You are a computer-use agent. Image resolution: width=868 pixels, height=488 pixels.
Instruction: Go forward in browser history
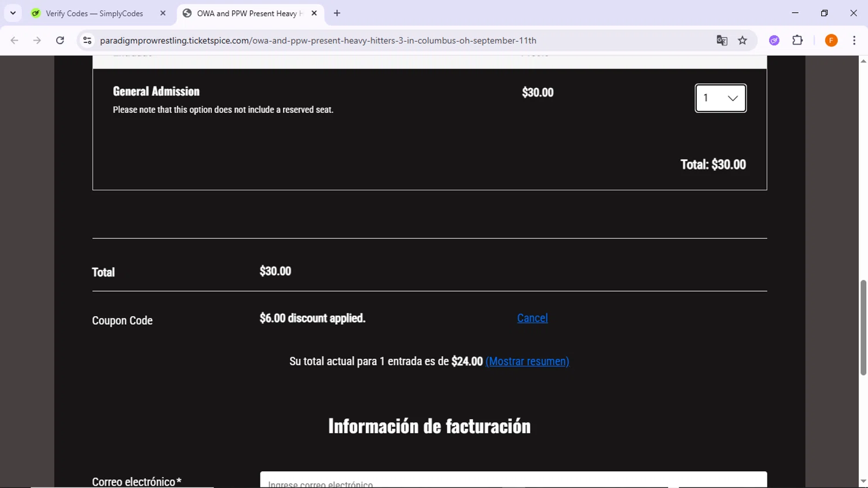pos(37,41)
